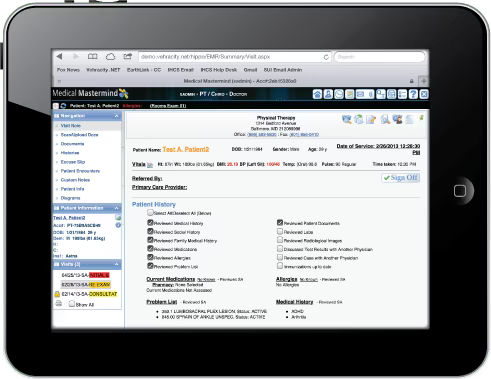The height and width of the screenshot is (379, 491).
Task: Click the lock icon beside CONSULTAT visit
Action: pyautogui.click(x=57, y=294)
